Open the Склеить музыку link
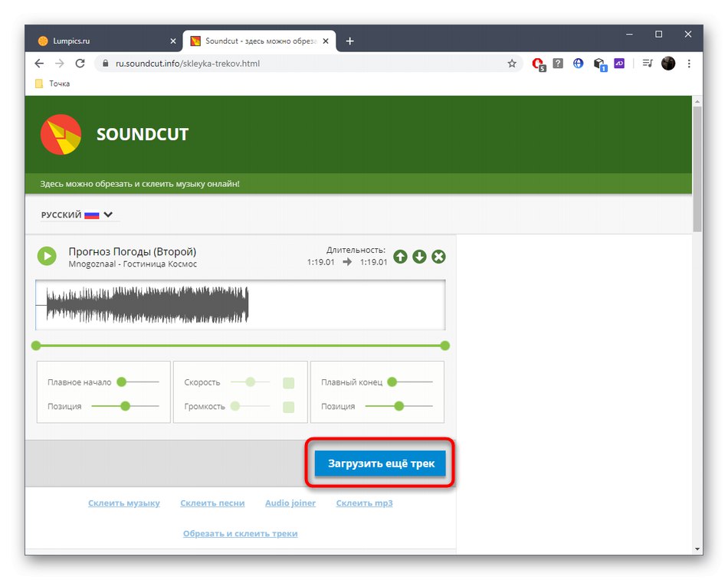This screenshot has height=580, width=728. 124,503
